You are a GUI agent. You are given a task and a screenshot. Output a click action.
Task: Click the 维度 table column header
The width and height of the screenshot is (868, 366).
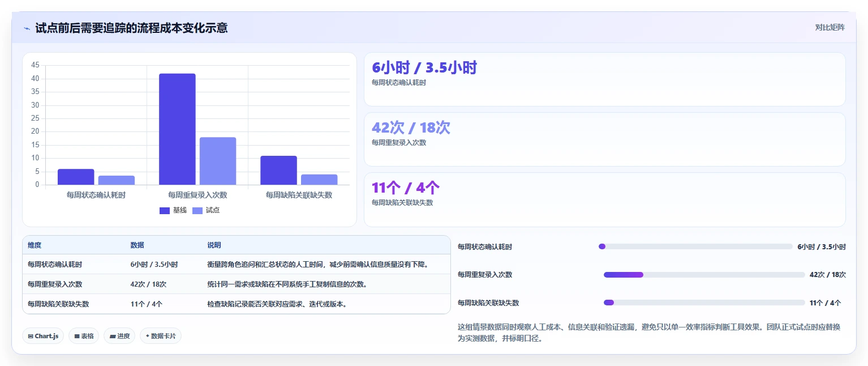(35, 245)
